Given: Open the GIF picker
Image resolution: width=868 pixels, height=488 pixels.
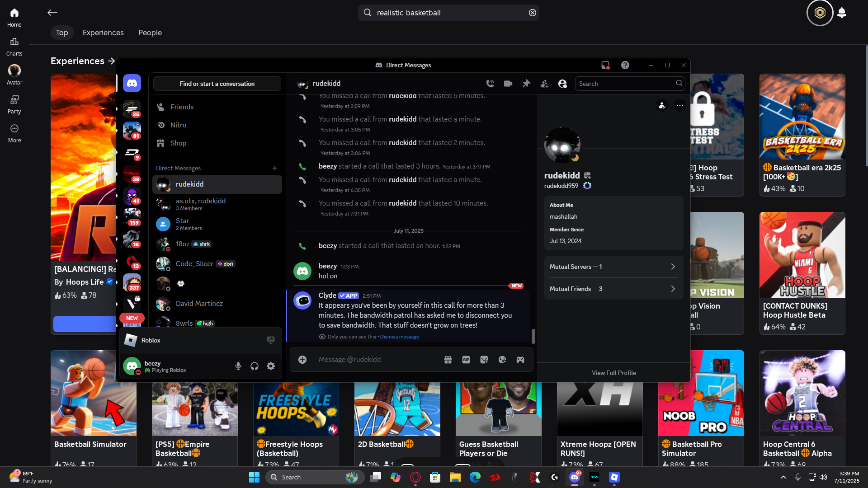Looking at the screenshot, I should 466,360.
